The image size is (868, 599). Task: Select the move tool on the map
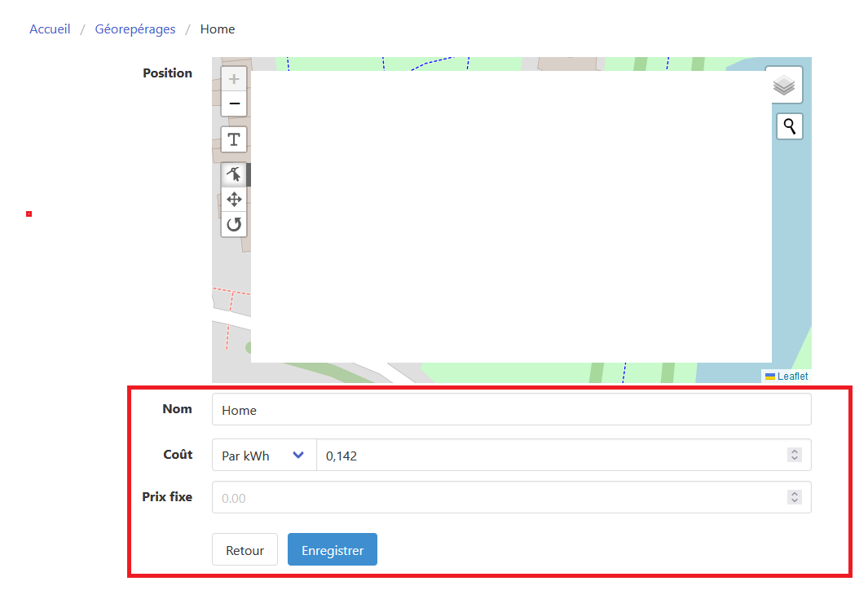[234, 200]
